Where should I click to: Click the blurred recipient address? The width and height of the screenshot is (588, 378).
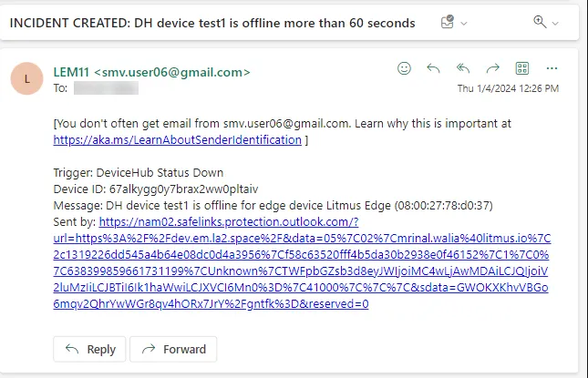pyautogui.click(x=106, y=88)
